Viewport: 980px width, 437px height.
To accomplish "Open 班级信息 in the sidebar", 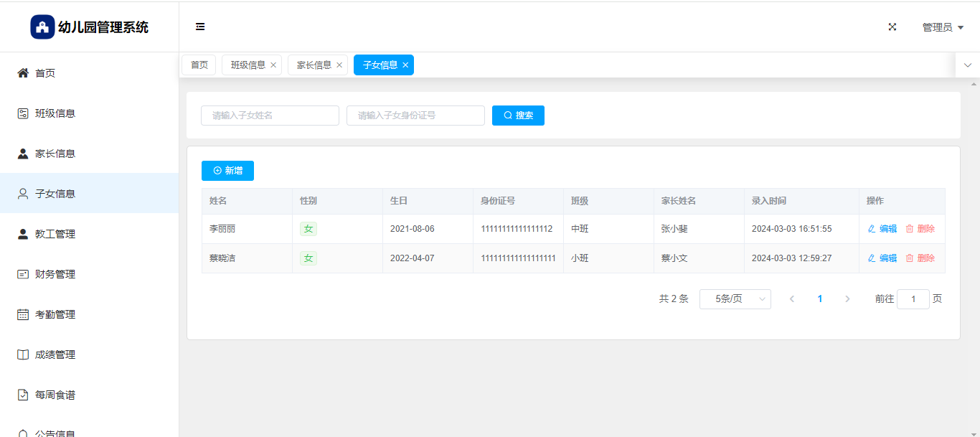I will coord(55,113).
